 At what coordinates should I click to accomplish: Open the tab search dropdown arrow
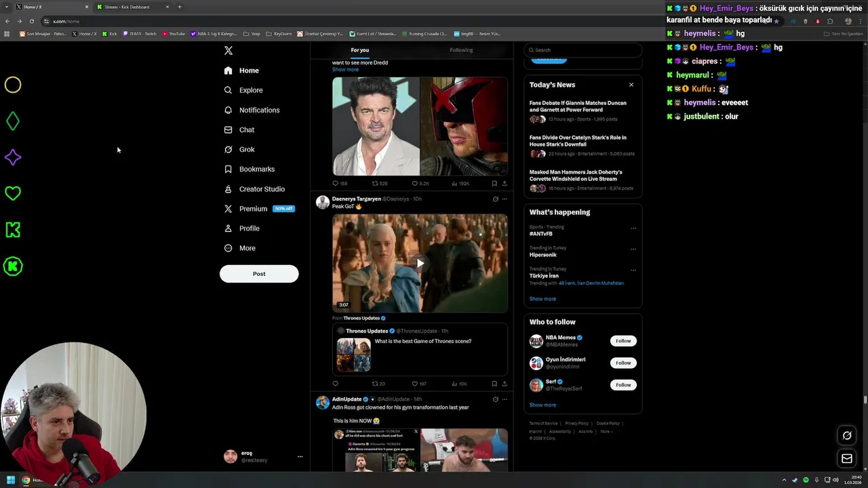tap(6, 7)
